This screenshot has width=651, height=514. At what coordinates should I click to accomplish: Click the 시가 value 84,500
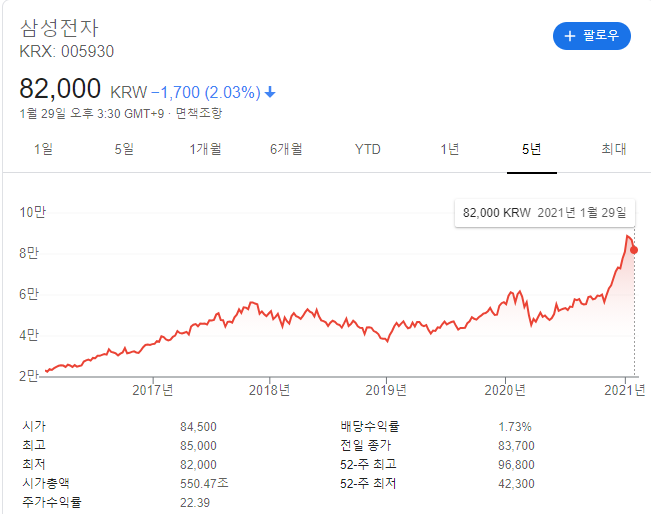pos(198,427)
